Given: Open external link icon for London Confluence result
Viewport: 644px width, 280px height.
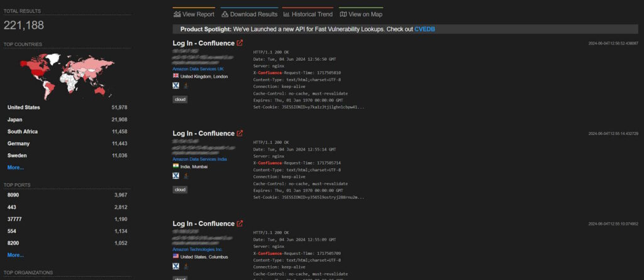Looking at the screenshot, I should click(240, 43).
